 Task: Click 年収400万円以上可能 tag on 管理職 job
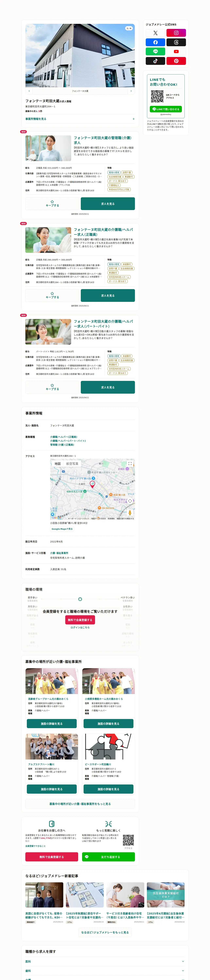[x=119, y=189]
